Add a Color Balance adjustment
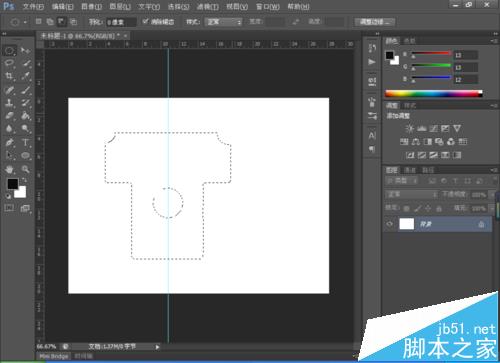Viewport: 500px width, 363px height. tap(416, 142)
